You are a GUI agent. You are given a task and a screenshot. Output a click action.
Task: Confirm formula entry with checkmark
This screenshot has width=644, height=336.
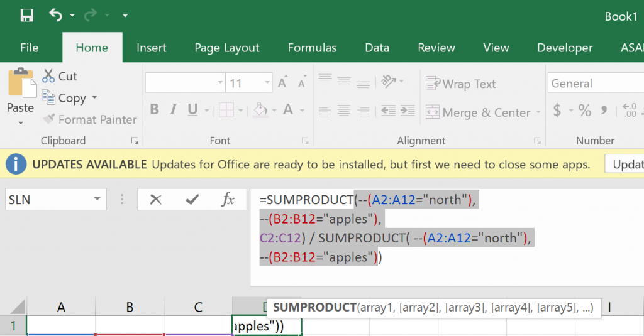coord(192,199)
